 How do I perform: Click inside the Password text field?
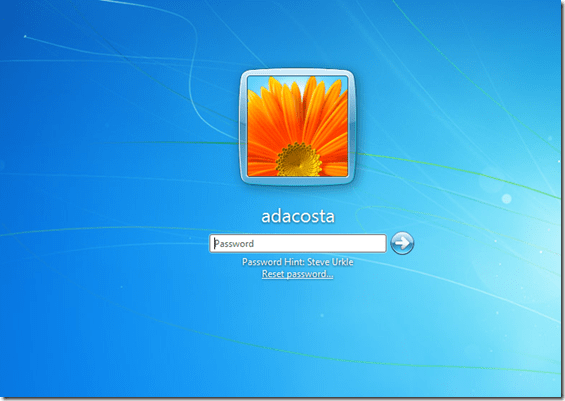coord(298,244)
